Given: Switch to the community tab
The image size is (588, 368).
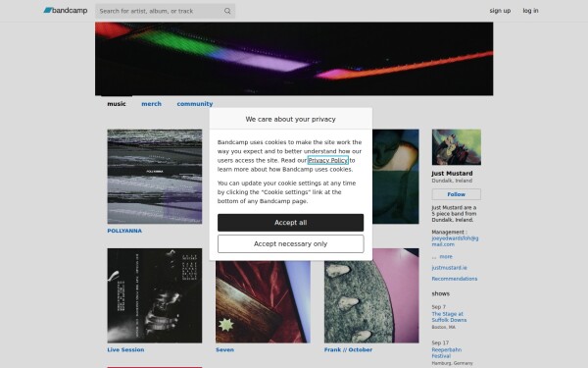Looking at the screenshot, I should tap(195, 104).
